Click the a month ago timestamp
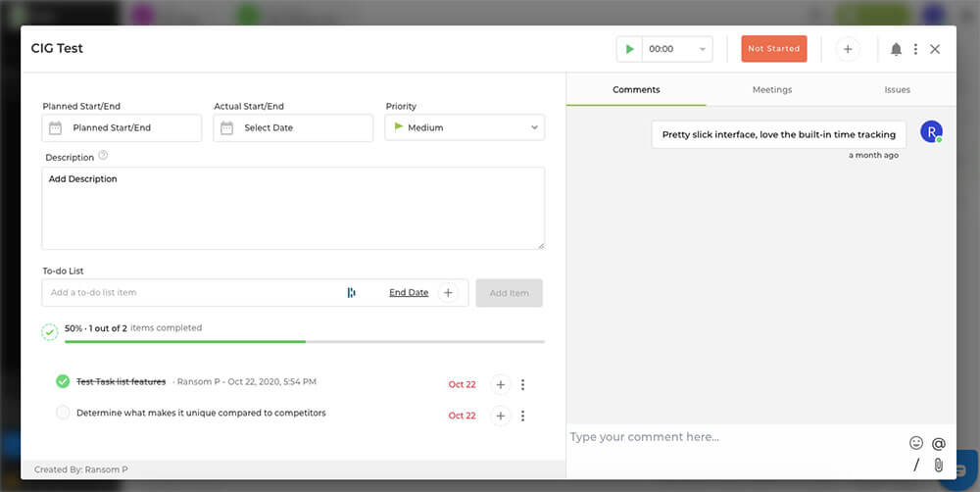The width and height of the screenshot is (980, 492). 874,155
